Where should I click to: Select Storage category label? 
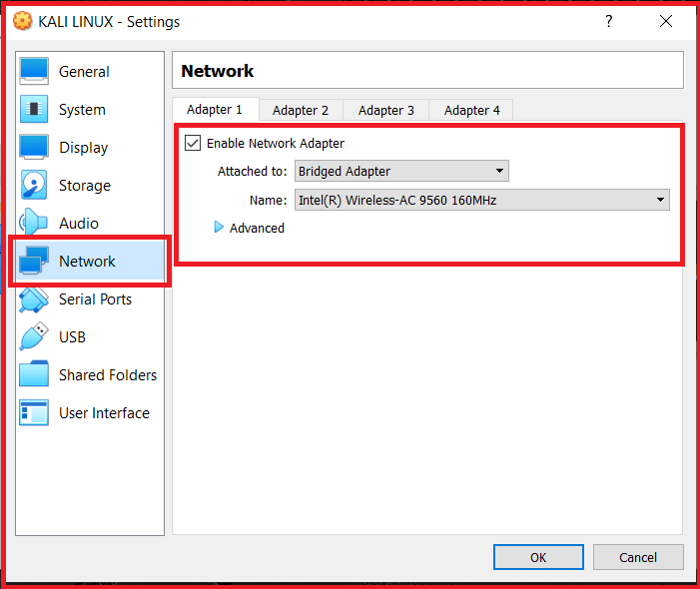[x=85, y=186]
